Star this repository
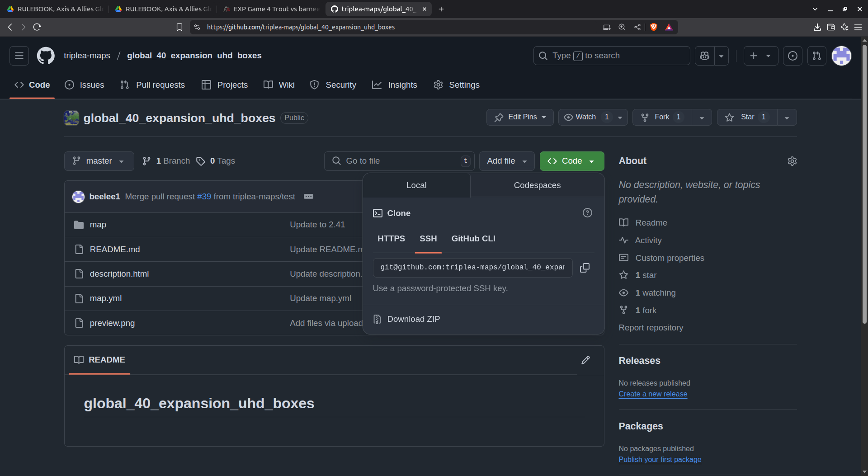This screenshot has width=868, height=476. (747, 117)
